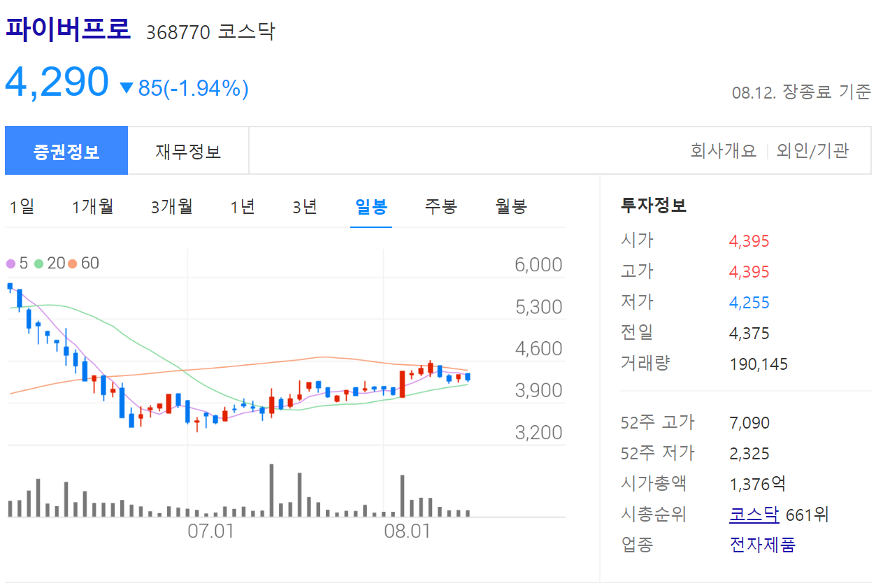Select the 일봉 daily candle chart
Screen dimensions: 890x588
[371, 206]
